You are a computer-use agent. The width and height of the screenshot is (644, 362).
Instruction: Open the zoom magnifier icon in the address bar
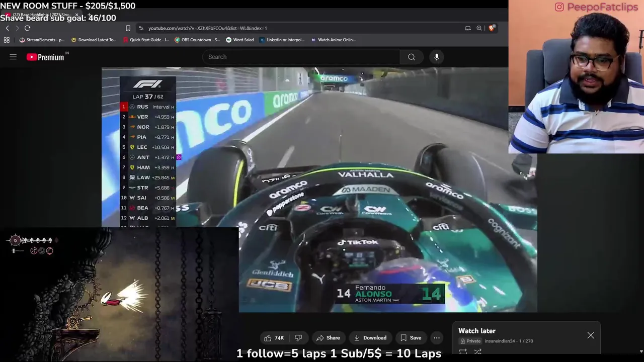tap(479, 28)
